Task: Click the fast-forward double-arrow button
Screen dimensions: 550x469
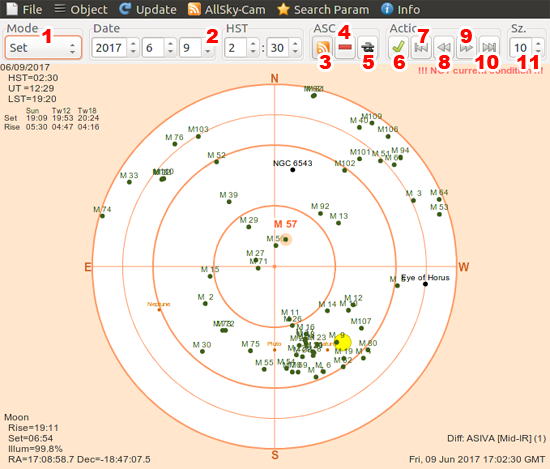Action: pyautogui.click(x=467, y=47)
